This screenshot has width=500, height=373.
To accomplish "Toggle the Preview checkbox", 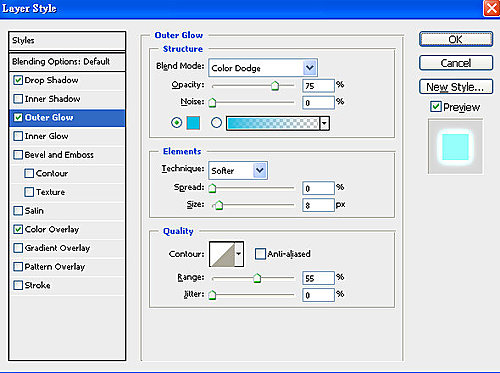I will pyautogui.click(x=436, y=107).
